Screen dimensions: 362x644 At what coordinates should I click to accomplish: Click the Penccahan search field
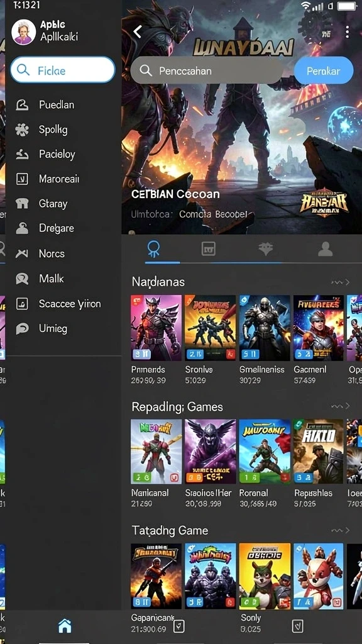[x=207, y=70]
